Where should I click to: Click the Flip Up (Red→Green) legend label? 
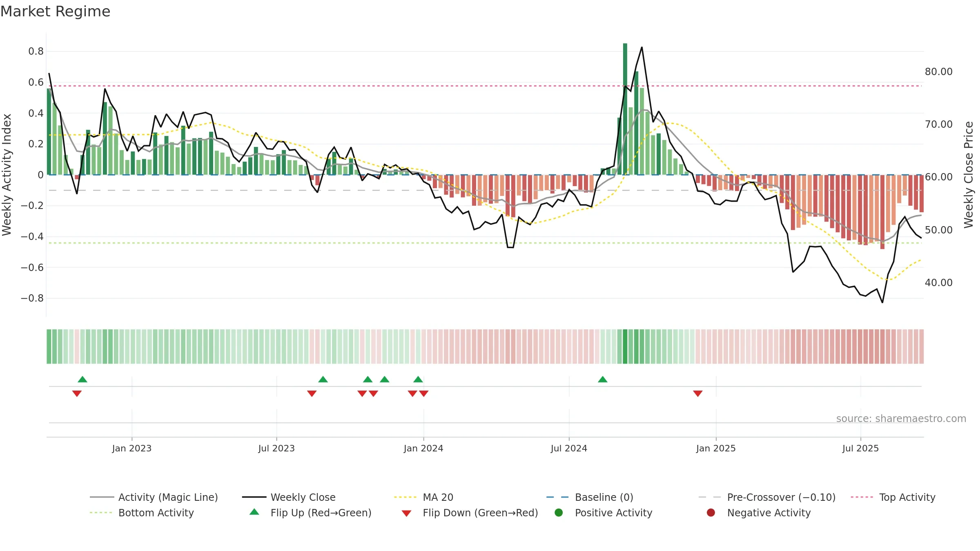(x=321, y=513)
